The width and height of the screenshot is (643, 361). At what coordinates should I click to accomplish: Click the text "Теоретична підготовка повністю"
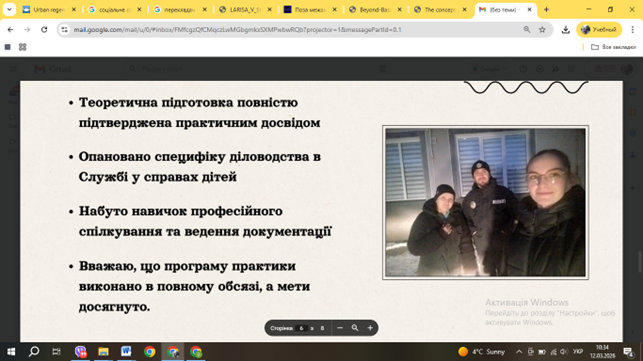pos(188,102)
